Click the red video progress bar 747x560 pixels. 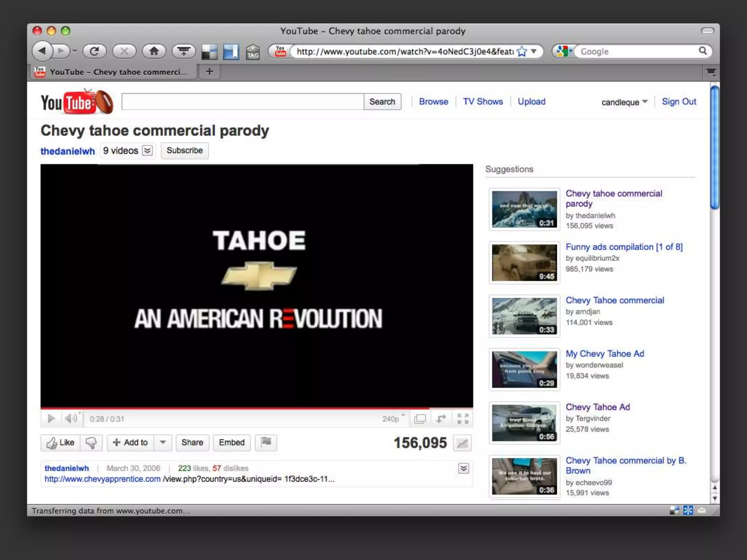233,408
